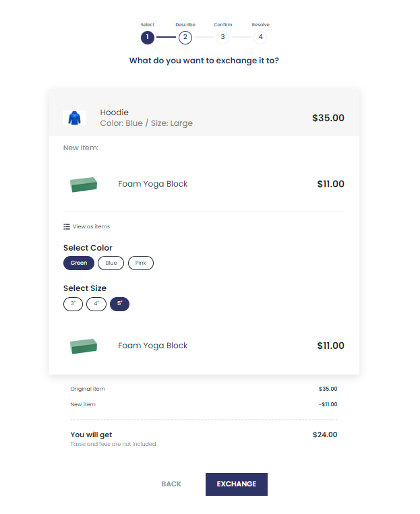
Task: Select the Pink color option
Action: pos(141,263)
